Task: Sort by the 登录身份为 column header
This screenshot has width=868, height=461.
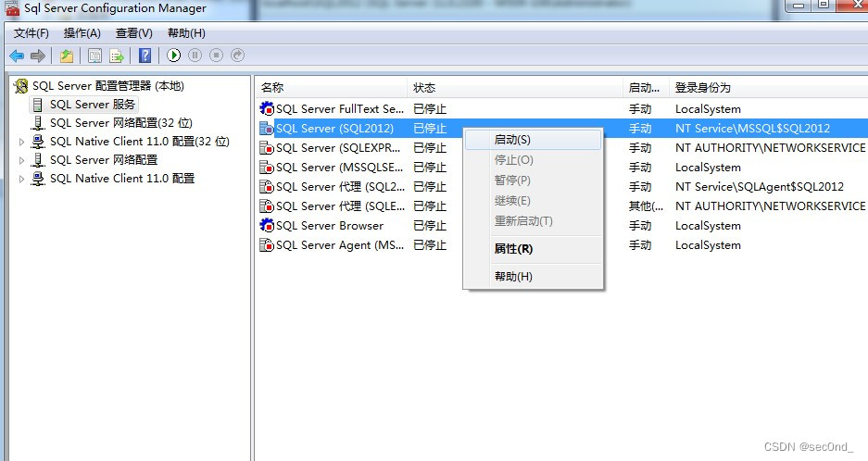Action: (x=768, y=87)
